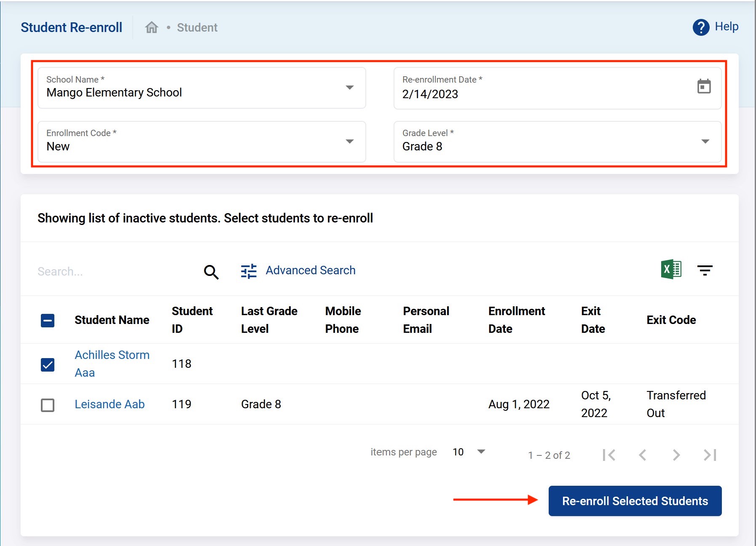Go to the next page of results
The width and height of the screenshot is (756, 546).
(x=676, y=455)
